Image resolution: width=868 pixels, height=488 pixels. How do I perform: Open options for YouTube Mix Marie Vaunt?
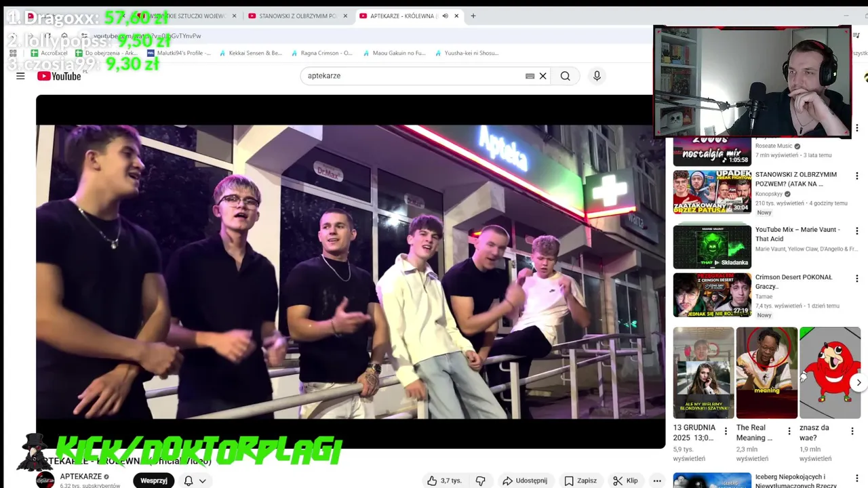857,230
